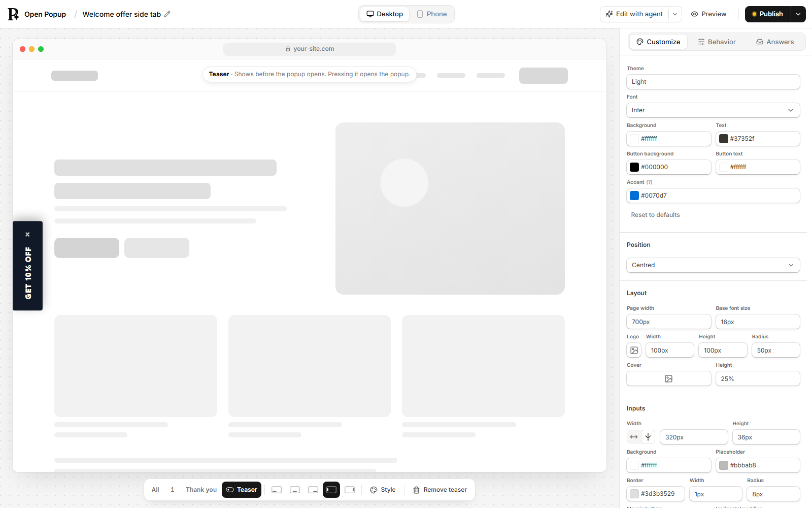This screenshot has width=812, height=508.
Task: Select the Teaser step tab
Action: [x=242, y=490]
